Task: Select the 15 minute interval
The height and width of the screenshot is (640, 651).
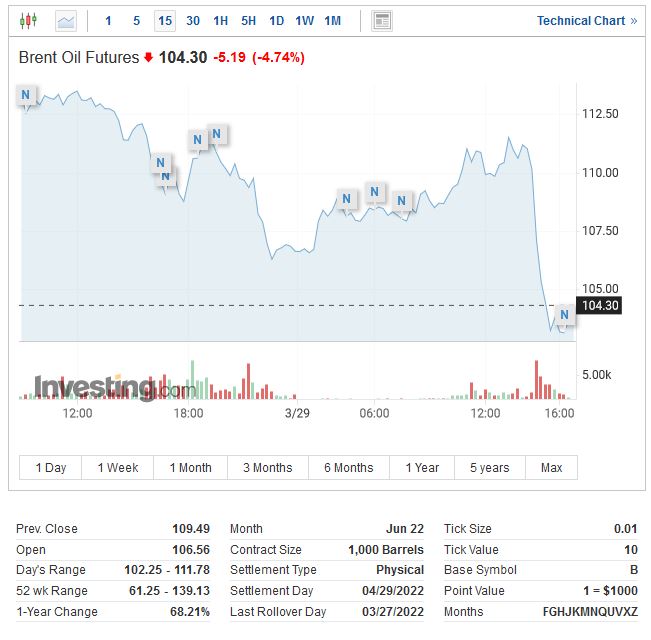Action: tap(165, 21)
